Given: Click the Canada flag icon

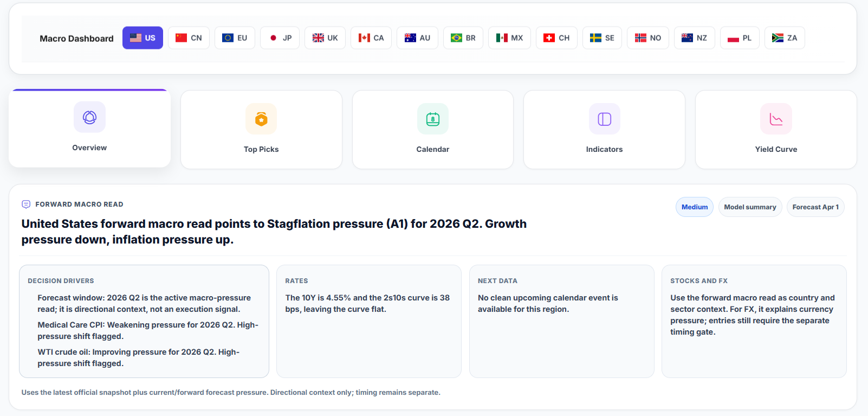Looking at the screenshot, I should coord(364,38).
